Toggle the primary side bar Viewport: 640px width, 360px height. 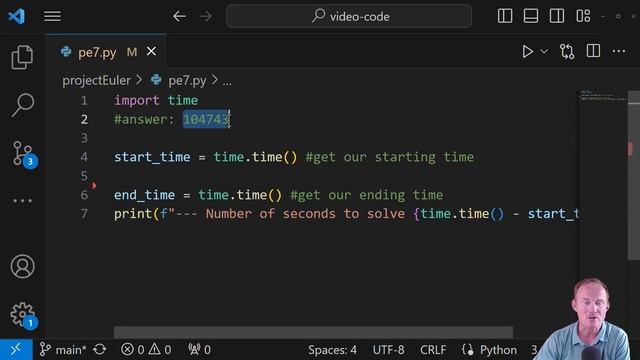click(x=505, y=16)
